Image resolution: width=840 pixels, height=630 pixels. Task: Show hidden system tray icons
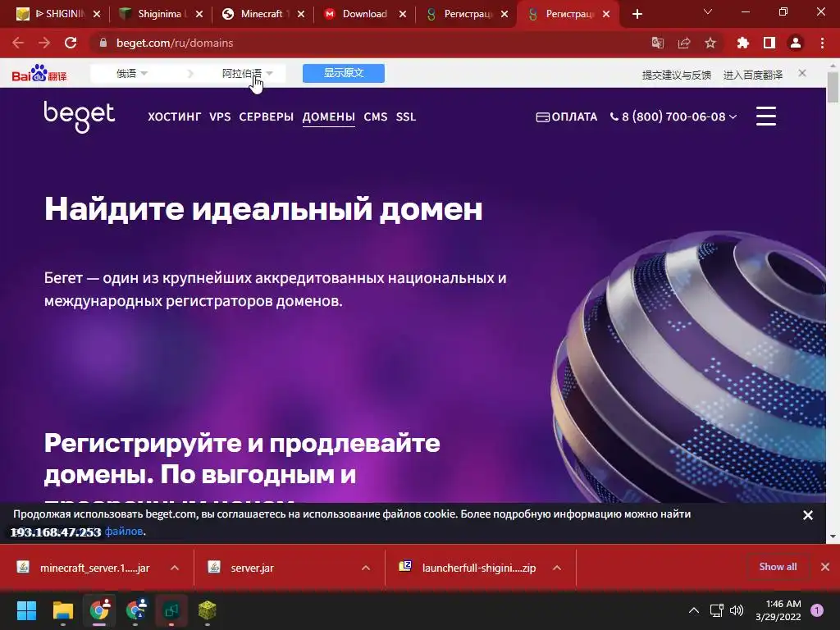694,610
